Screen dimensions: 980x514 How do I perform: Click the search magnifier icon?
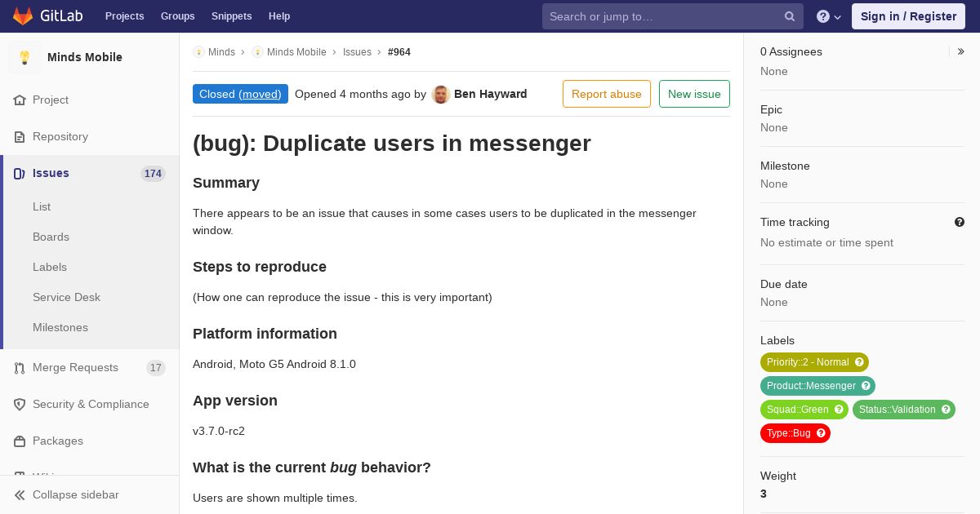[x=790, y=16]
